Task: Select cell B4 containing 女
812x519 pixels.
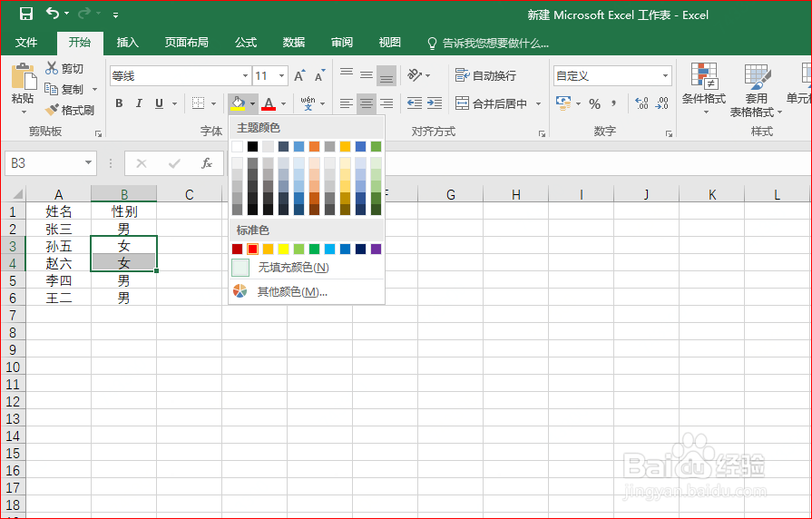Action: (123, 262)
